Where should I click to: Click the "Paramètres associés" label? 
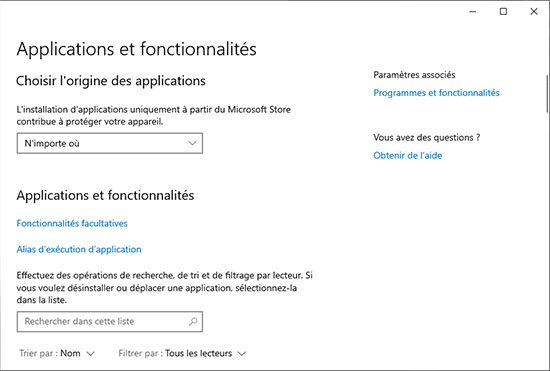click(x=414, y=75)
